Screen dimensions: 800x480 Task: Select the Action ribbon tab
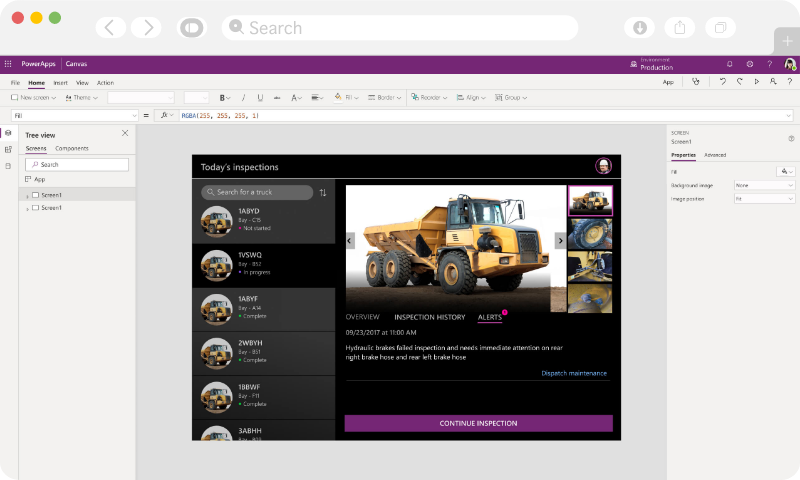pyautogui.click(x=105, y=83)
